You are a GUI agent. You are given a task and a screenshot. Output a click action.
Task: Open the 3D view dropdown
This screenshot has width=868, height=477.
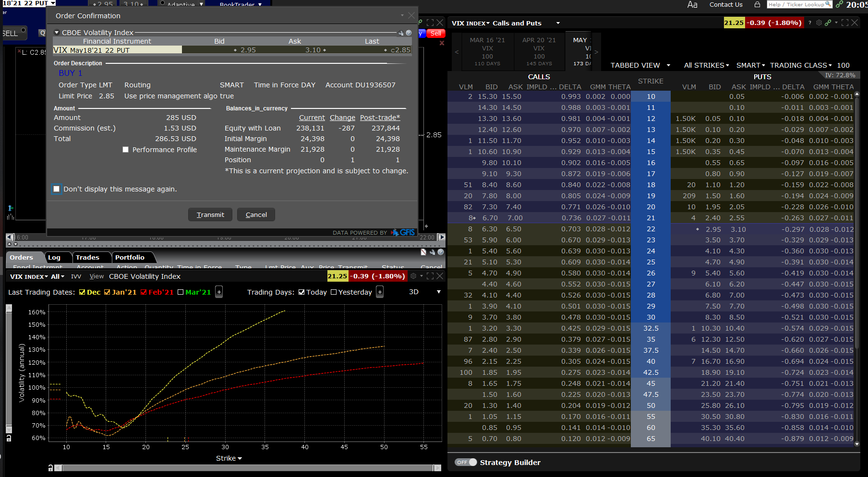pos(438,292)
